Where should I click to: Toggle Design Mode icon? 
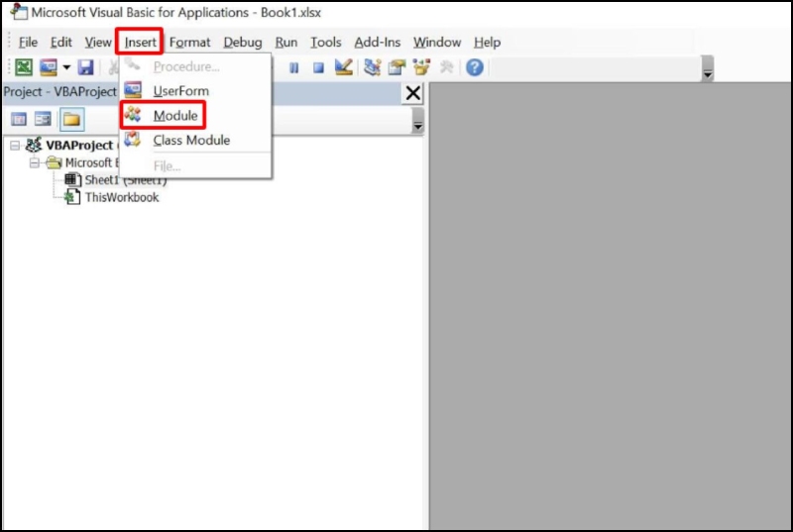coord(343,67)
